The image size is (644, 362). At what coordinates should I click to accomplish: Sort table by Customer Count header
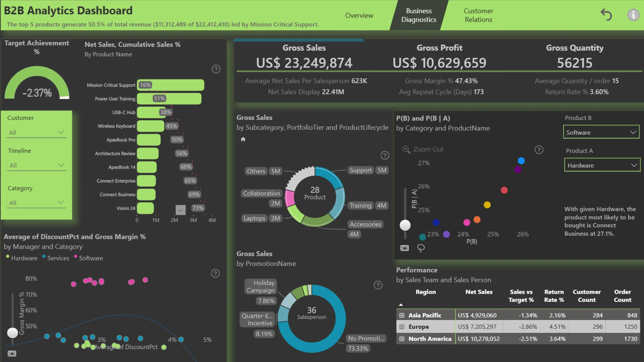[x=587, y=296]
